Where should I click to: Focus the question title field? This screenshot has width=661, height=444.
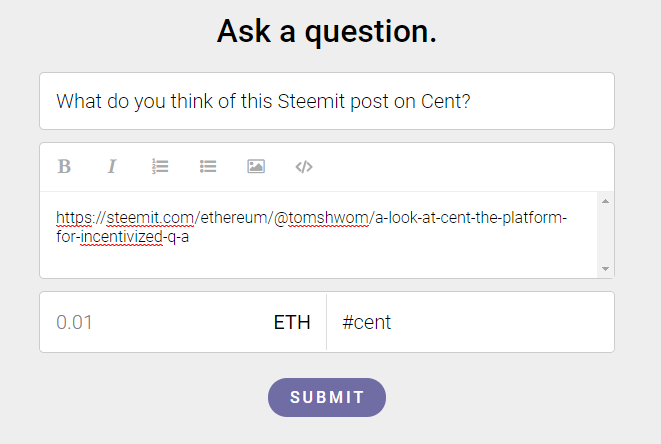point(327,101)
